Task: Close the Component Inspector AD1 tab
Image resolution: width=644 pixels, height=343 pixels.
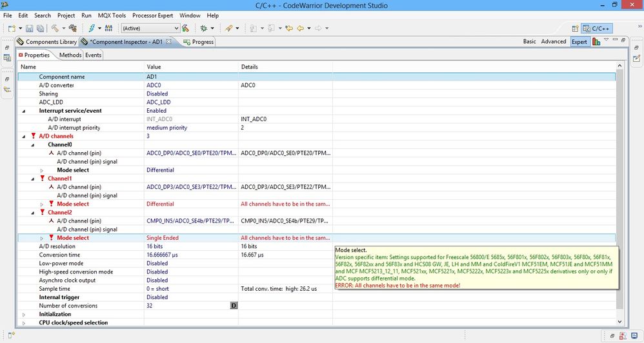Action: pos(168,41)
